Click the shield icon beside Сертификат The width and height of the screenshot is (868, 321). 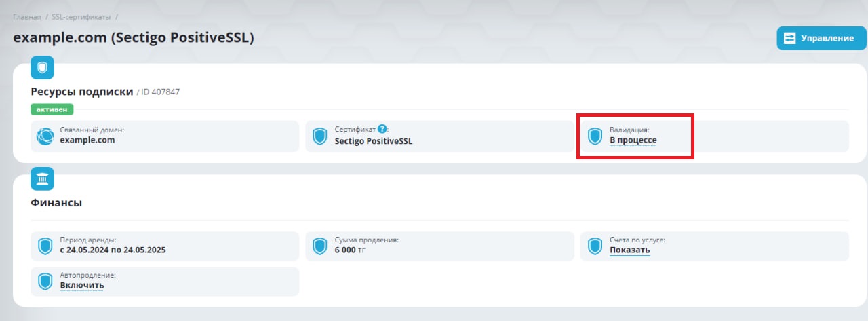coord(319,136)
